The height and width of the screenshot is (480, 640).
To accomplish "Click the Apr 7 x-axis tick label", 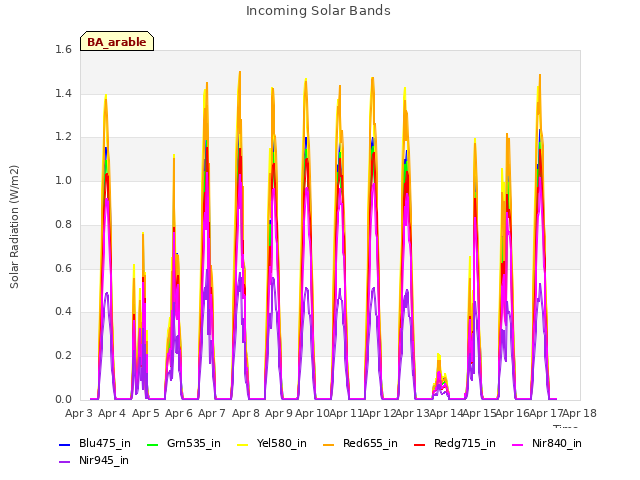I will [212, 413].
